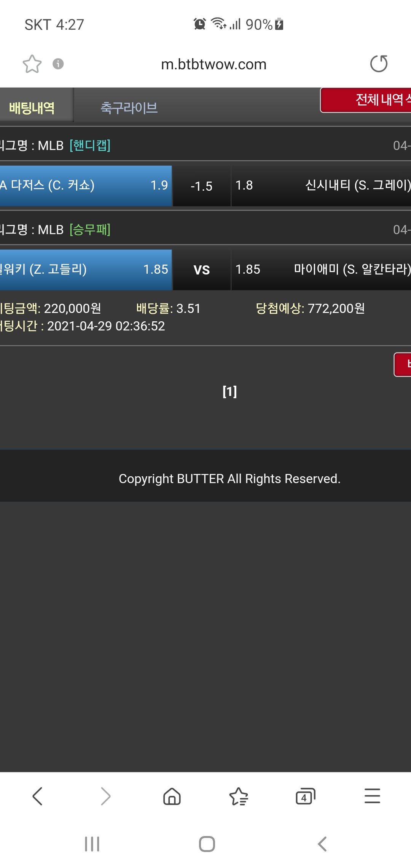Switch to the 축구라이브 tab
This screenshot has height=868, width=411.
click(x=129, y=108)
